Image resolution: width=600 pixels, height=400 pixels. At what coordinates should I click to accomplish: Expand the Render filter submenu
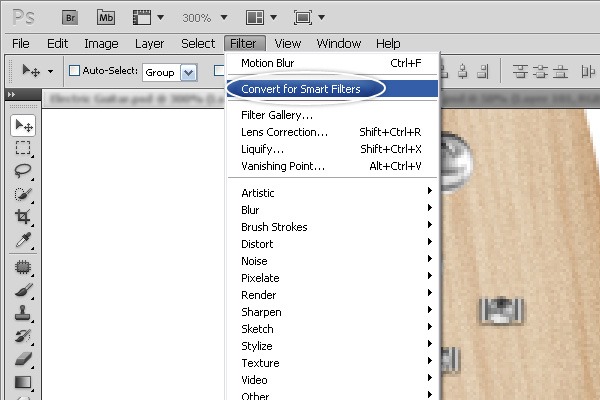(x=332, y=295)
